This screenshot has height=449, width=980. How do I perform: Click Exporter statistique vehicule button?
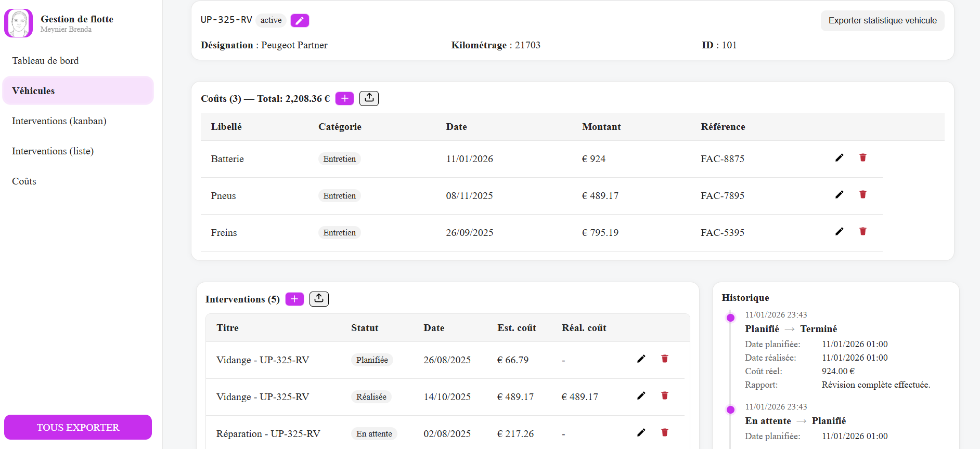(882, 21)
